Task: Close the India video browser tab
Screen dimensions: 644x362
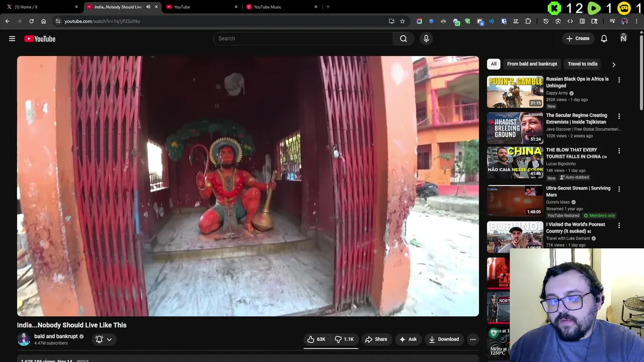Action: click(156, 7)
